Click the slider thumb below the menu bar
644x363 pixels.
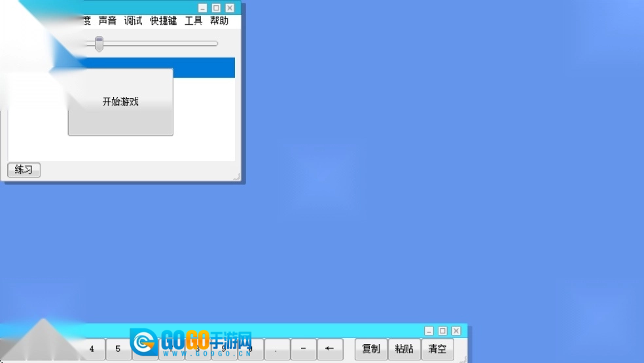click(99, 44)
